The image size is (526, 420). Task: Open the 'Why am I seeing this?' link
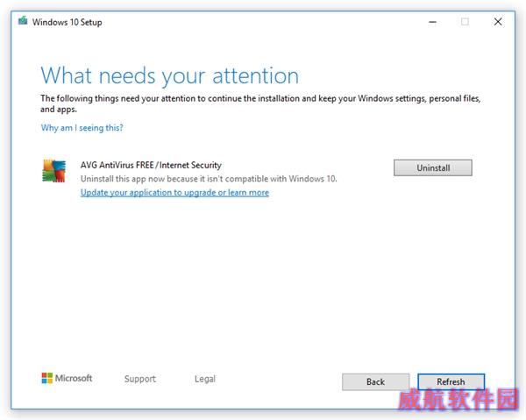click(82, 128)
